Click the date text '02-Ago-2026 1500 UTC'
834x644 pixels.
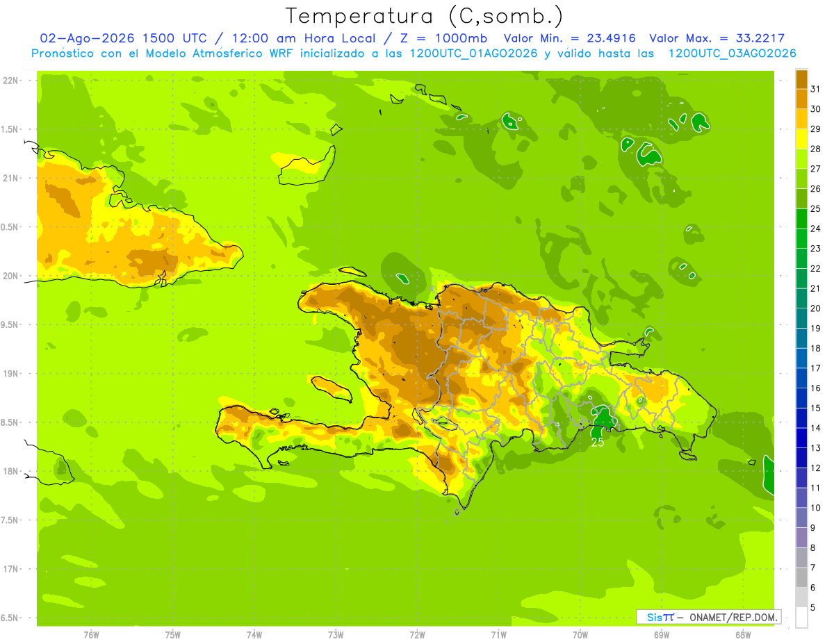pyautogui.click(x=123, y=38)
